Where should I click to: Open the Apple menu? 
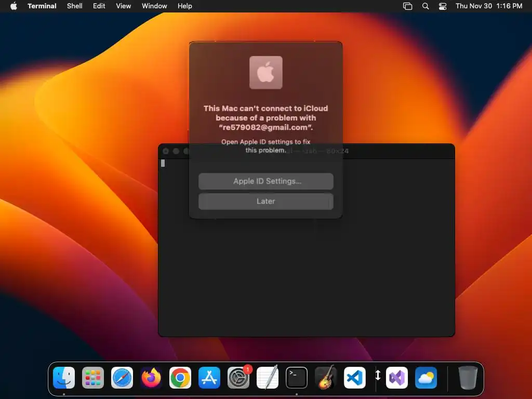(14, 6)
